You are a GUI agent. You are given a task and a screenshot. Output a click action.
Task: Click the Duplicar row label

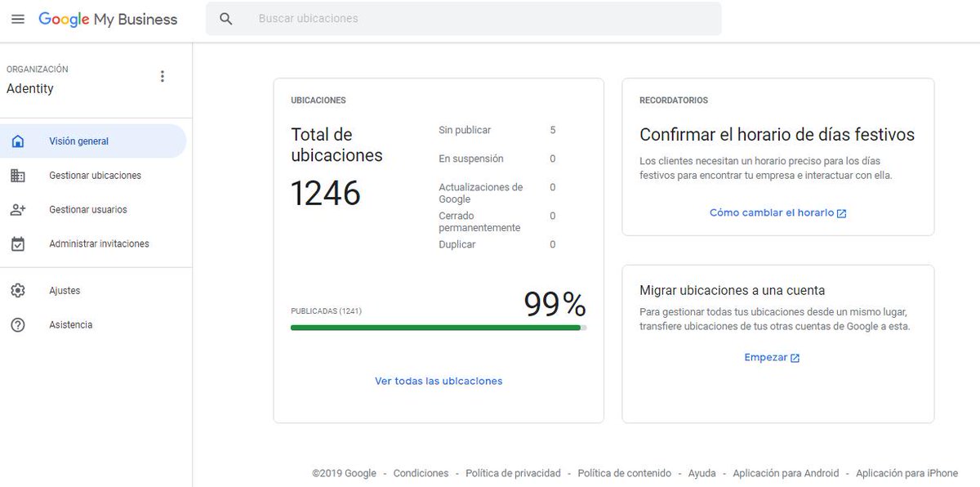point(457,244)
